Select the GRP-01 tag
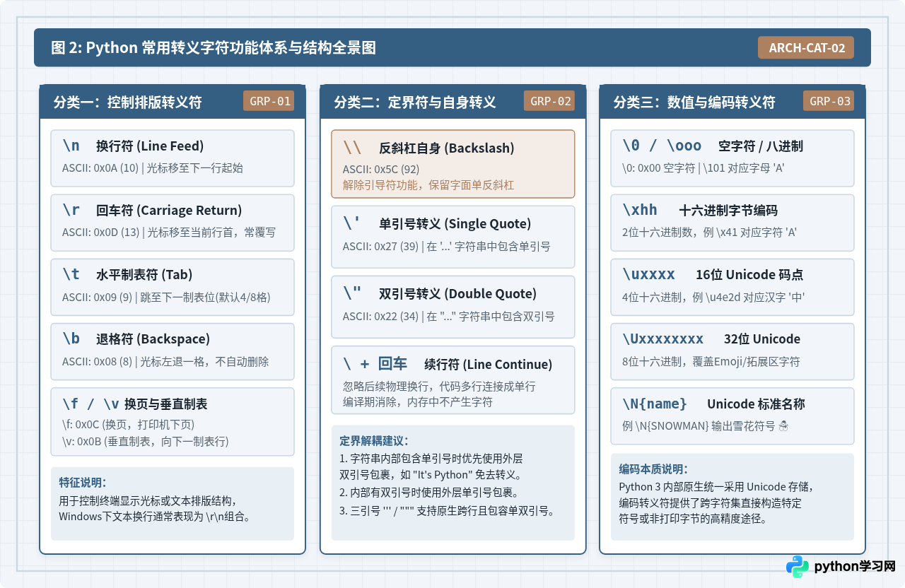 [270, 101]
